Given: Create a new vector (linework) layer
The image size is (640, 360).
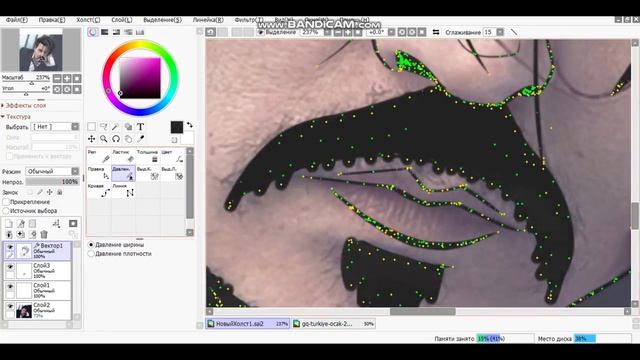Looking at the screenshot, I should (21, 224).
